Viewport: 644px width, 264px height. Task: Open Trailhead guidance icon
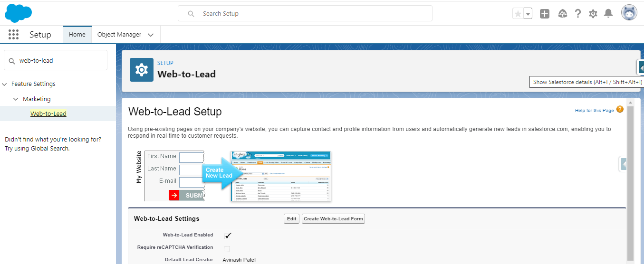pos(562,14)
